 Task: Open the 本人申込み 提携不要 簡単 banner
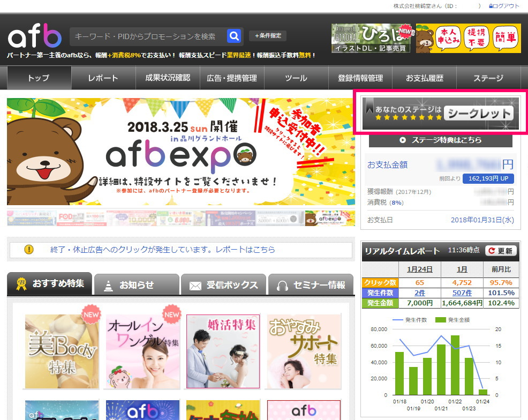pos(469,38)
